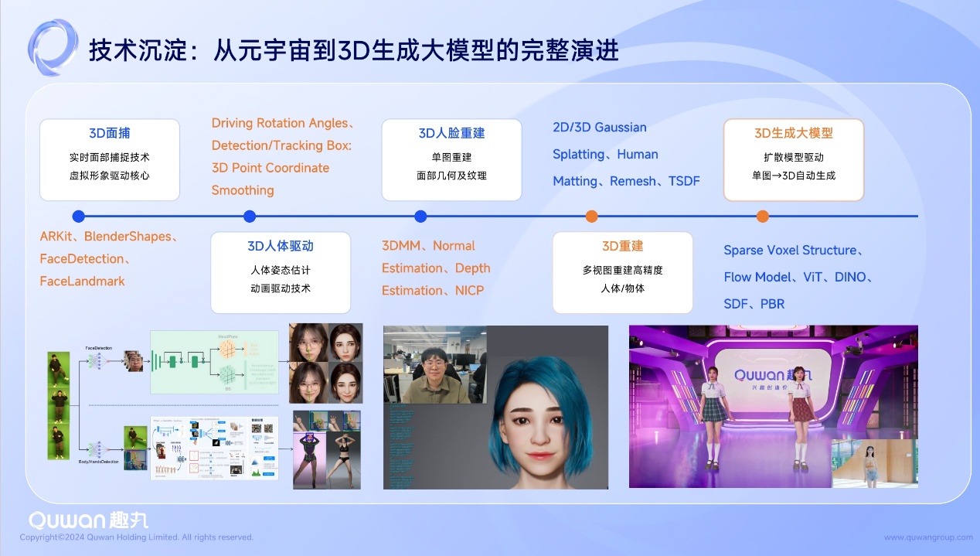The width and height of the screenshot is (980, 556).
Task: Click the line 面部几何及纹理
Action: pyautogui.click(x=451, y=176)
